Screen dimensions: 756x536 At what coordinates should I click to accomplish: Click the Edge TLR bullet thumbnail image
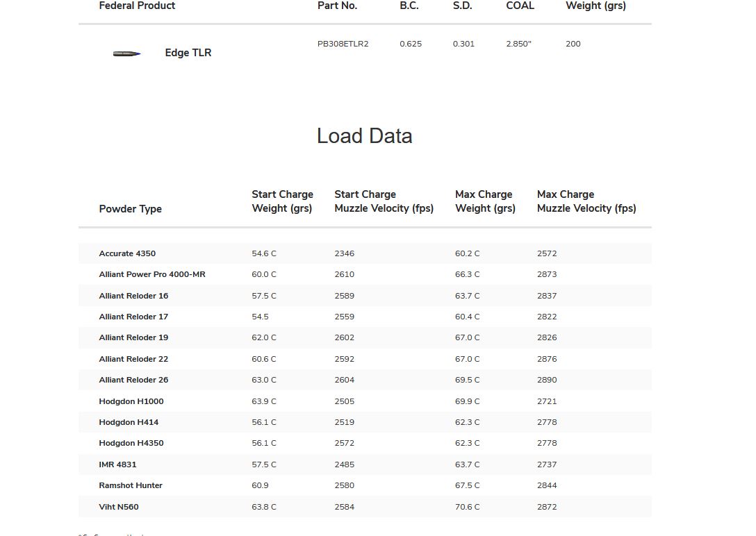(x=126, y=53)
